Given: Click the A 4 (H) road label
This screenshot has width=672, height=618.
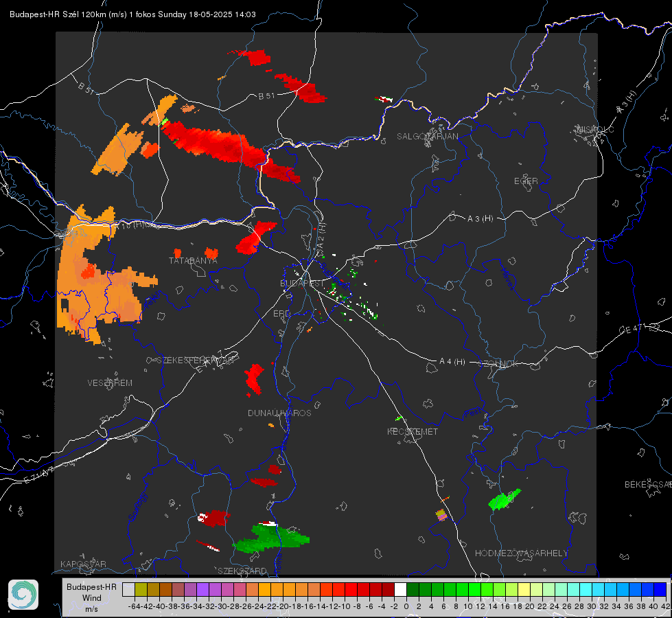Looking at the screenshot, I should click(x=452, y=362).
